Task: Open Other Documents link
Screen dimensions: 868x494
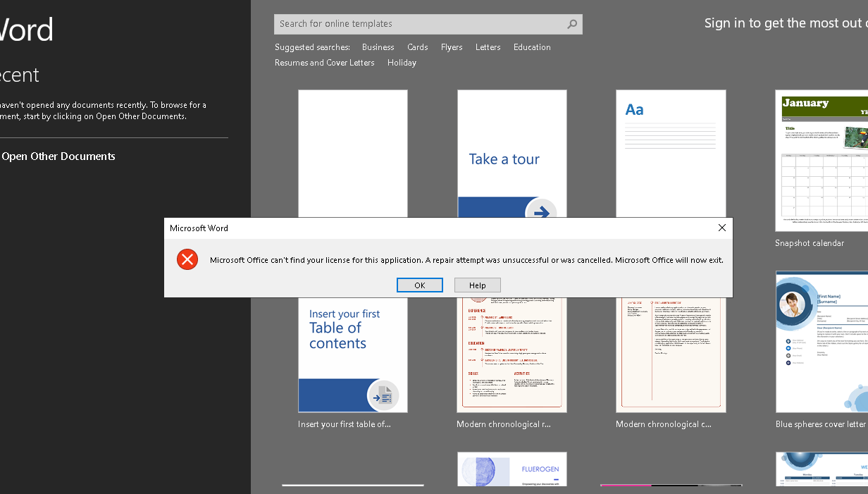Action: click(x=58, y=156)
